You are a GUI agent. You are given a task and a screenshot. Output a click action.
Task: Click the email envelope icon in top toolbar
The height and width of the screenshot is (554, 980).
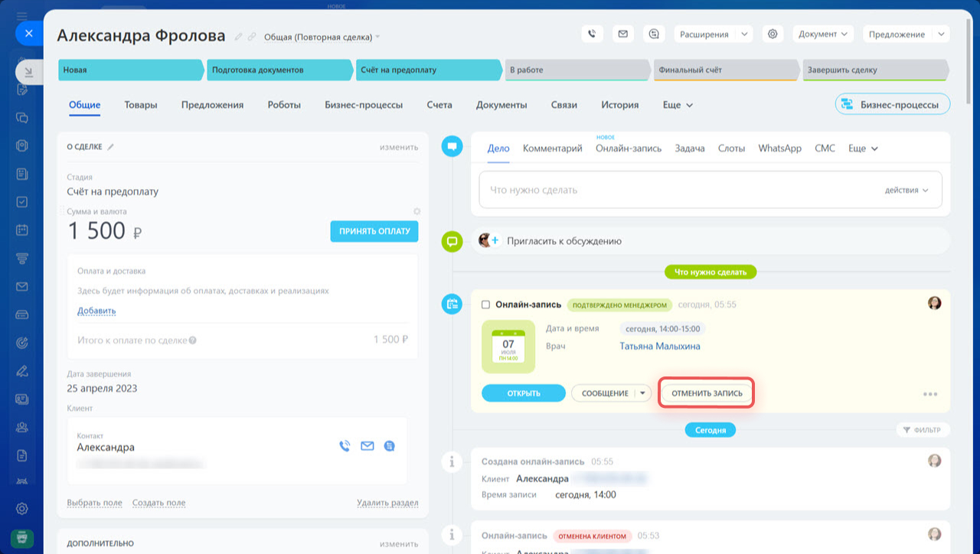623,34
